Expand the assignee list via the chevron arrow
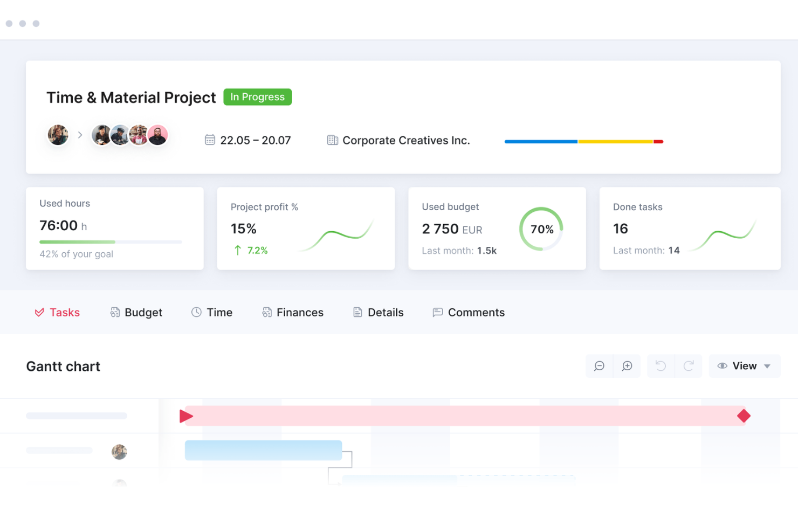This screenshot has width=798, height=532. (x=80, y=135)
